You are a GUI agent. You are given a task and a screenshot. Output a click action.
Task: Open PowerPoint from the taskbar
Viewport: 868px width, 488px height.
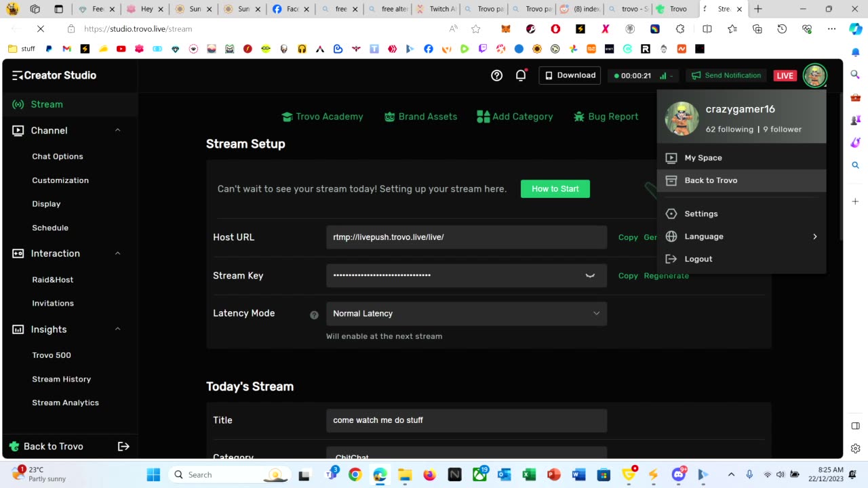point(553,474)
